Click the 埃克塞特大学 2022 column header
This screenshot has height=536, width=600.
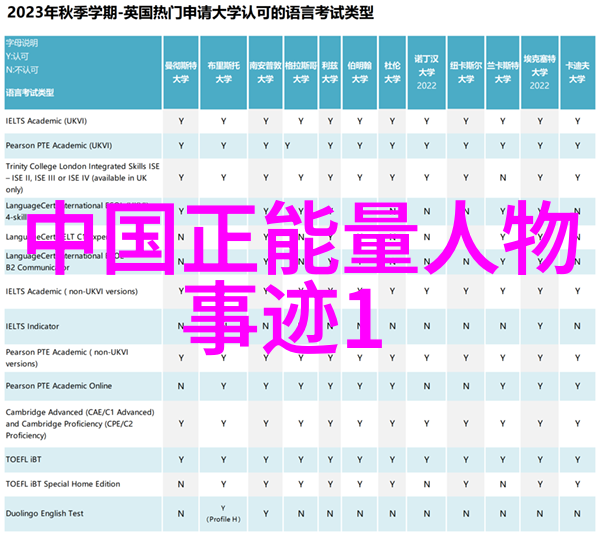[540, 73]
